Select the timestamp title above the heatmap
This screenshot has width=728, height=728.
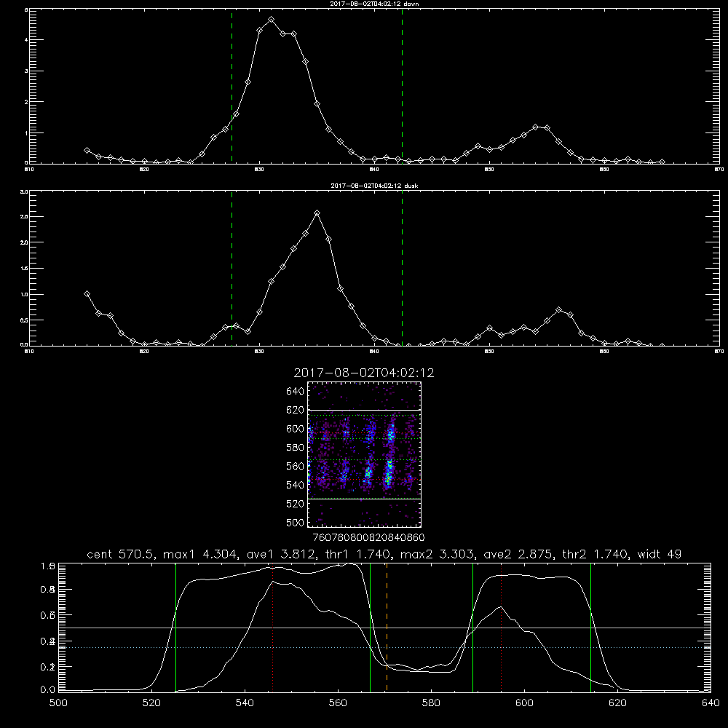click(x=364, y=373)
